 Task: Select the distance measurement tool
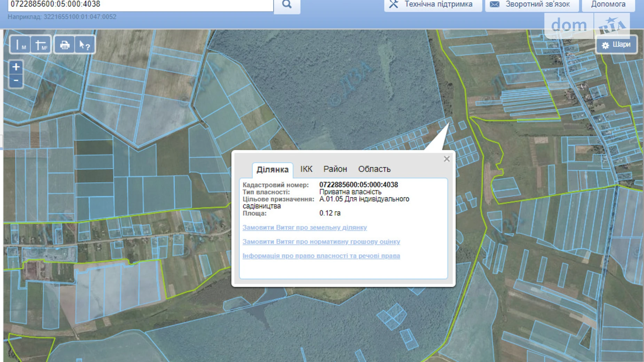pyautogui.click(x=20, y=45)
